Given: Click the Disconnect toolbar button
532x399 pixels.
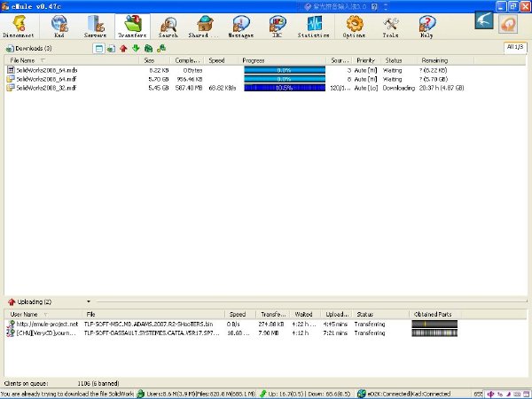Looking at the screenshot, I should pos(19,27).
